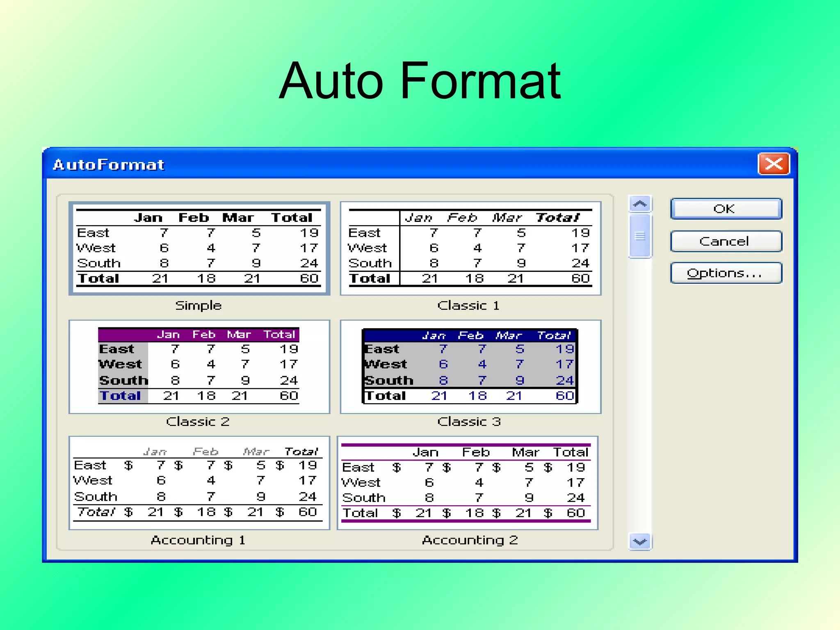
Task: Click the scrollbar up arrow
Action: [640, 204]
